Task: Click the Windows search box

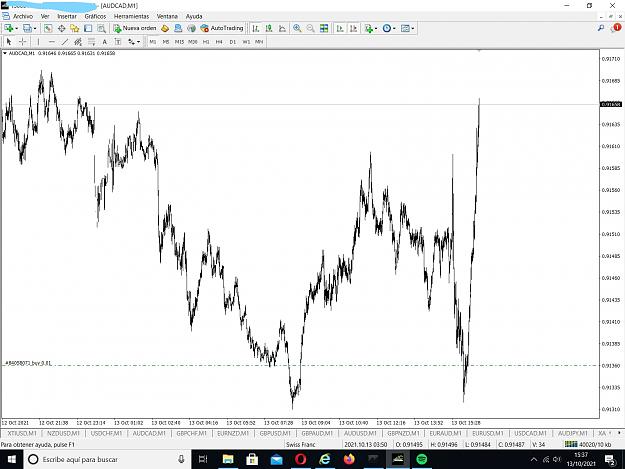Action: pyautogui.click(x=107, y=459)
